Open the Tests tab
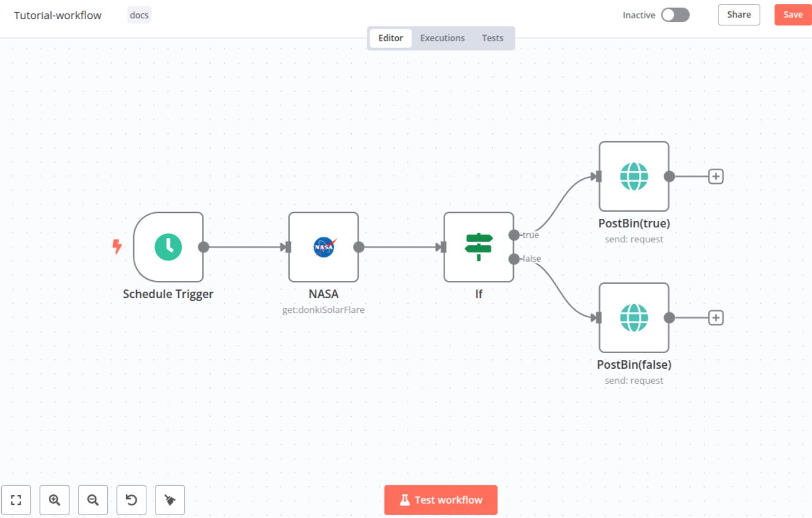 pyautogui.click(x=492, y=38)
